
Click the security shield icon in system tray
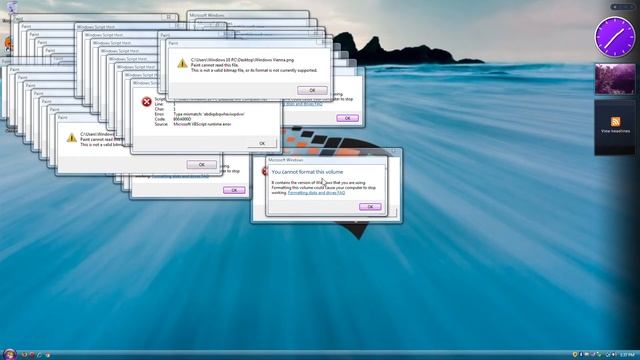point(575,355)
